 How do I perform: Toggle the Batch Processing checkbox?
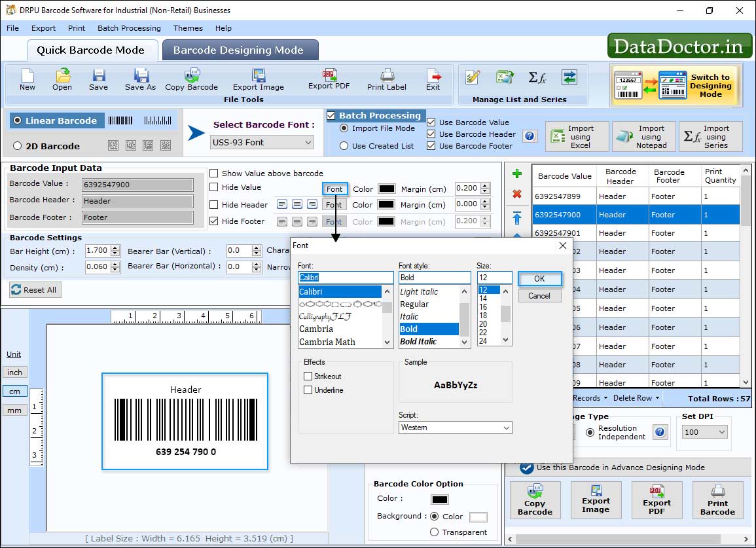[x=331, y=115]
